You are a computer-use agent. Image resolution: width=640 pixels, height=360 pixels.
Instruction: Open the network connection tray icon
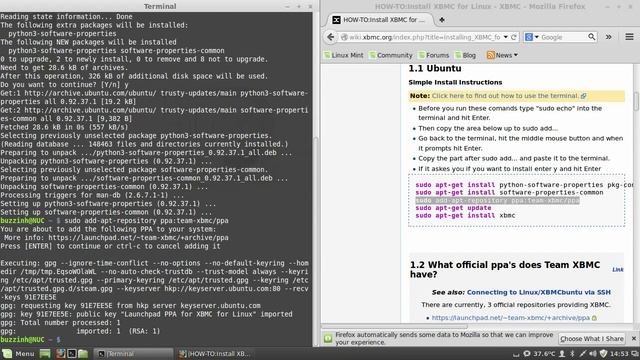click(582, 353)
